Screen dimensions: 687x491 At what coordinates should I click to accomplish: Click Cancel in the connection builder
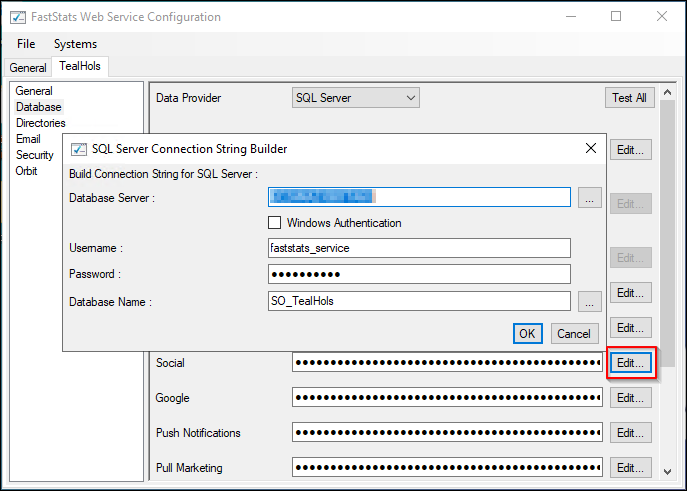pyautogui.click(x=574, y=334)
